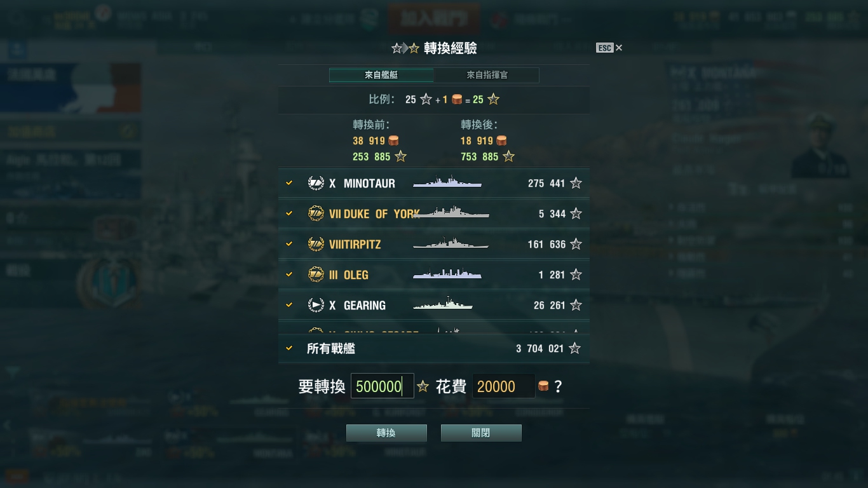Click the star icon beside Minotaur XP
The height and width of the screenshot is (488, 868).
pos(576,183)
